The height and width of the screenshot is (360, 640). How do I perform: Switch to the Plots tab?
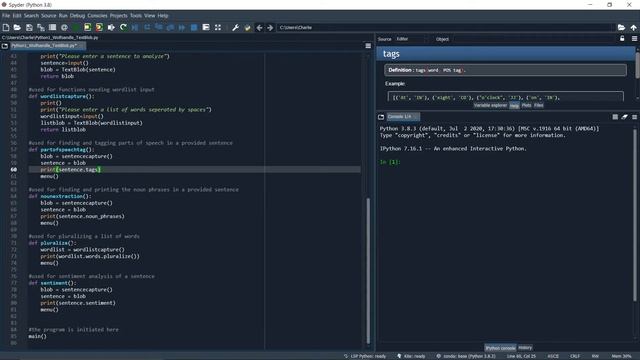point(526,105)
